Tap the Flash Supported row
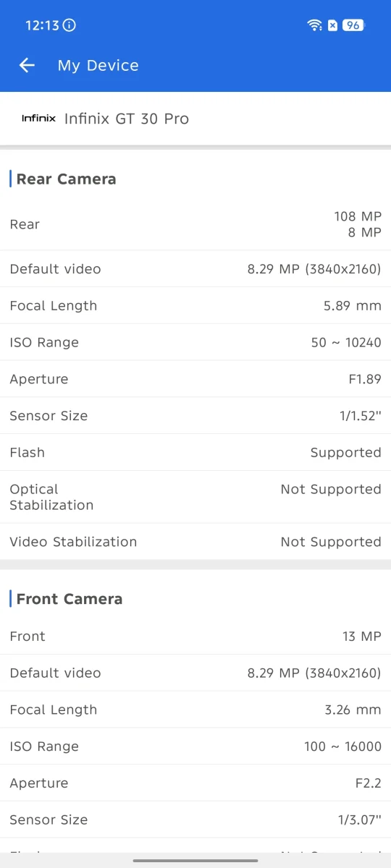The height and width of the screenshot is (868, 391). click(195, 453)
